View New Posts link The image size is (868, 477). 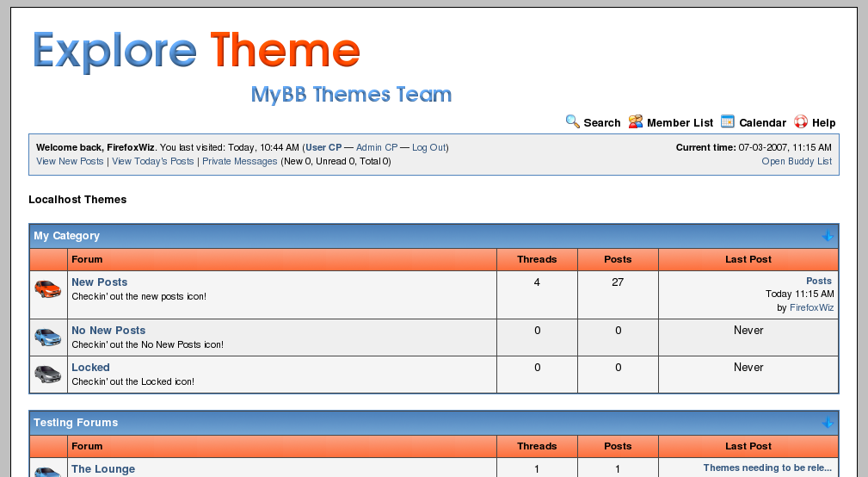click(x=70, y=162)
